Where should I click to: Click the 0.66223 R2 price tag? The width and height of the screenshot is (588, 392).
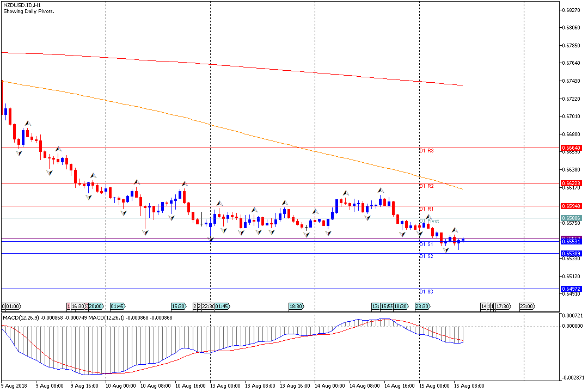click(x=571, y=183)
